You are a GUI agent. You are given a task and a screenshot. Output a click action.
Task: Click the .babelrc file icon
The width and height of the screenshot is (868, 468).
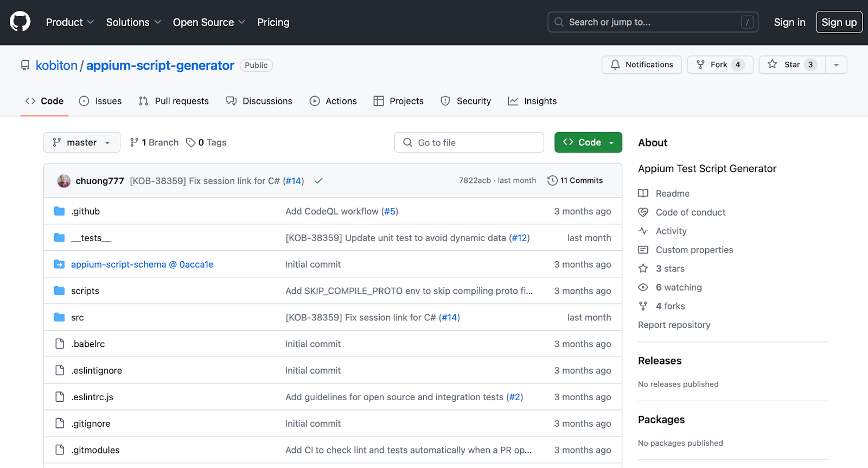click(x=60, y=344)
